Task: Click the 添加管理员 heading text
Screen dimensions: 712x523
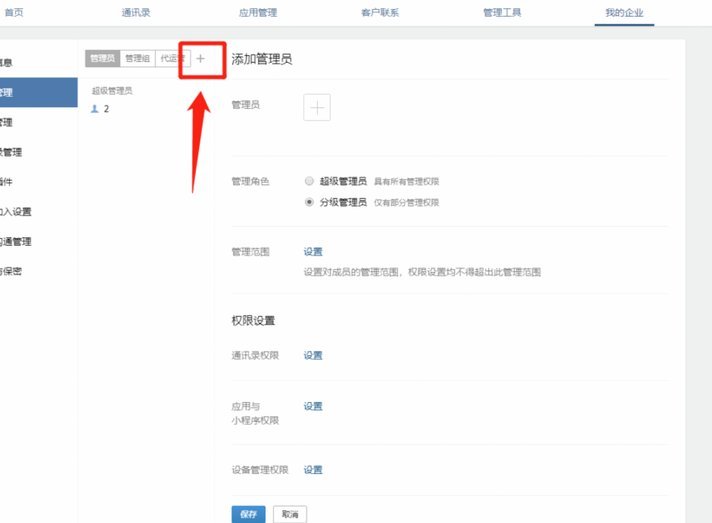Action: pyautogui.click(x=262, y=59)
